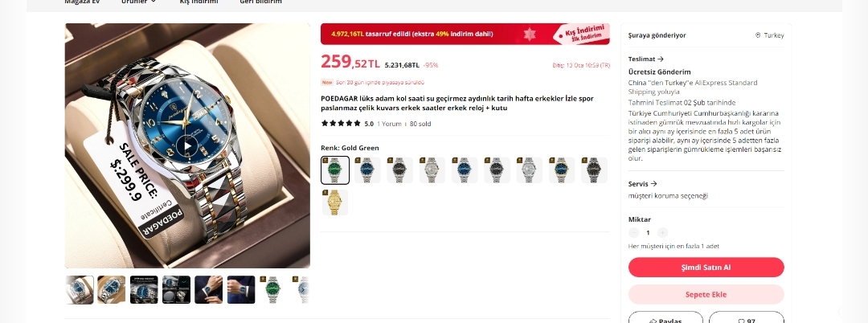Pick the second blue dial color option
The height and width of the screenshot is (323, 868).
coord(465,170)
